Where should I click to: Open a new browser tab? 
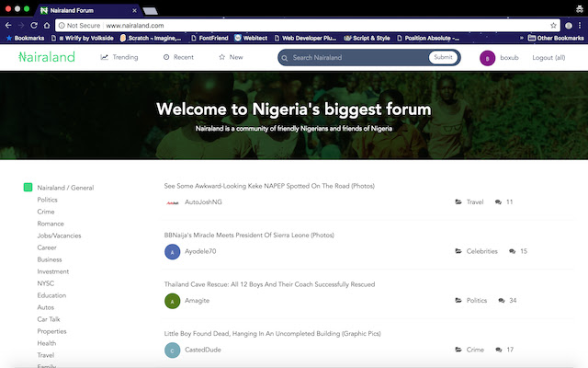coord(151,11)
